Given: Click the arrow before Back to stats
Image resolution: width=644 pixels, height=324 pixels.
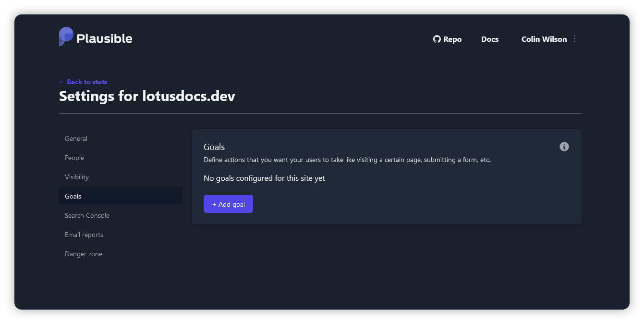Looking at the screenshot, I should [61, 82].
